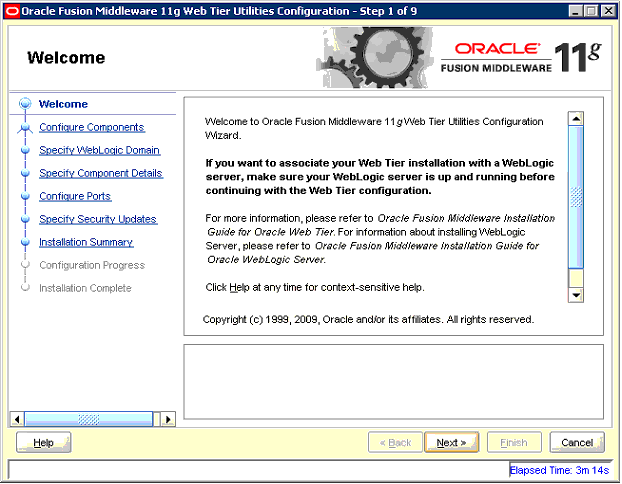The height and width of the screenshot is (484, 622).
Task: Cancel the configuration wizard
Action: pyautogui.click(x=577, y=442)
